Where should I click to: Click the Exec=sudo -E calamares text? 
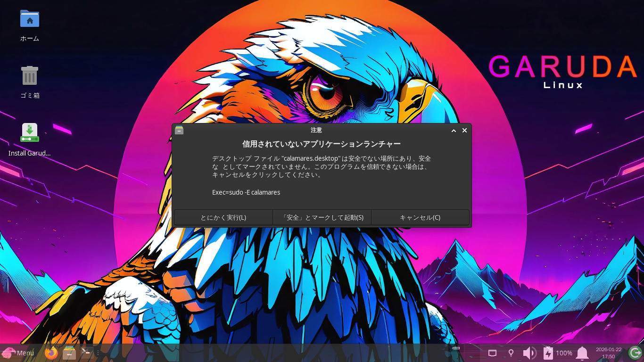pyautogui.click(x=246, y=192)
